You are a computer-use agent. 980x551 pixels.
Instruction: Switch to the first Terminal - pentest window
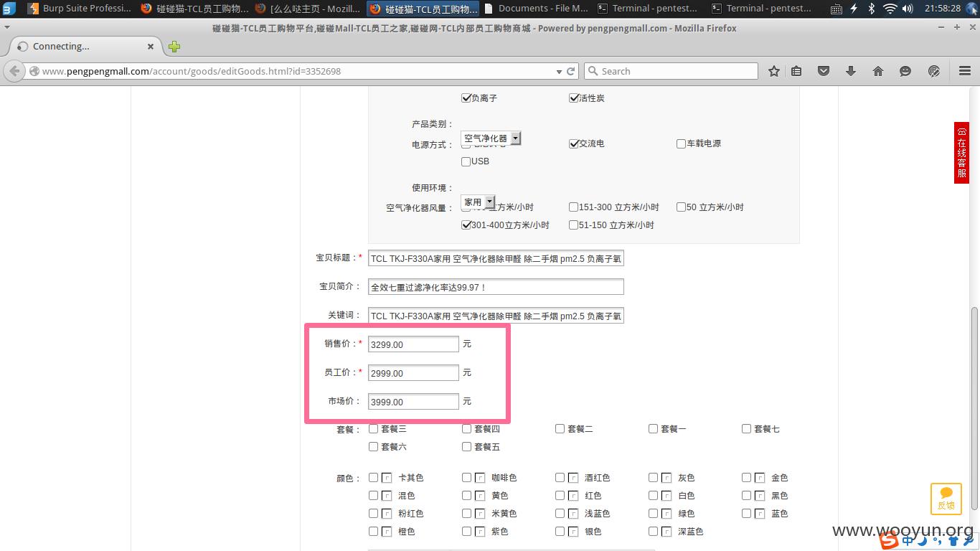pyautogui.click(x=648, y=9)
